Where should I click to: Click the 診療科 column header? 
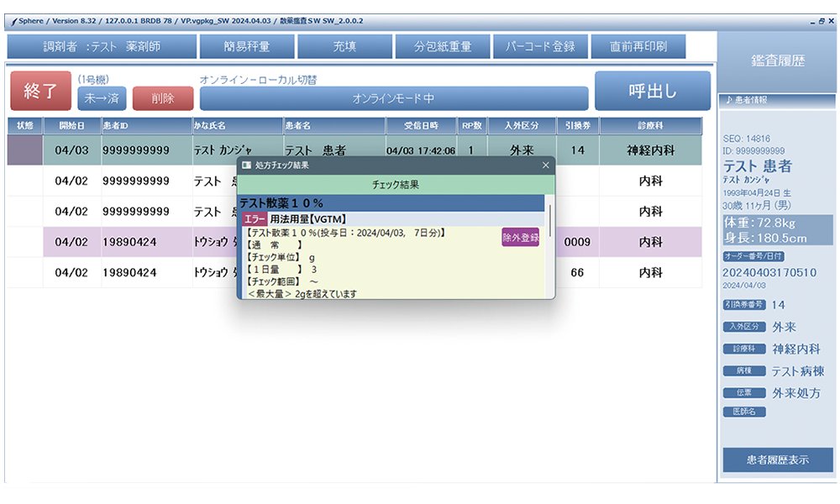pyautogui.click(x=650, y=125)
